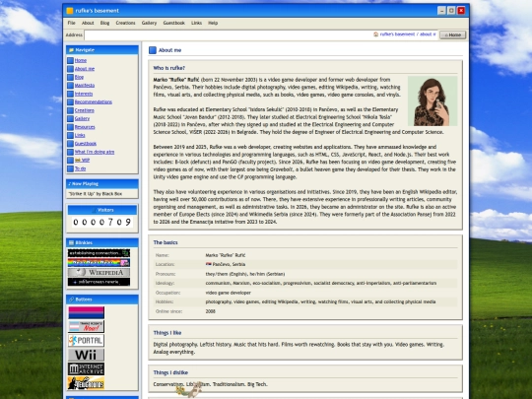The image size is (532, 399).
Task: Open the Links menu
Action: point(196,23)
